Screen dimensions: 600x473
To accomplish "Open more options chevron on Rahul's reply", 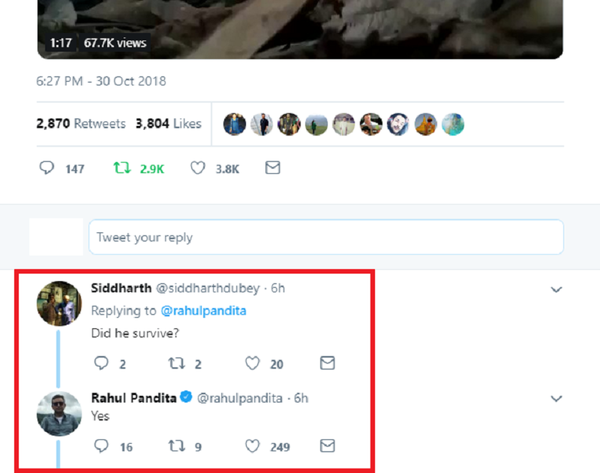I will (556, 398).
